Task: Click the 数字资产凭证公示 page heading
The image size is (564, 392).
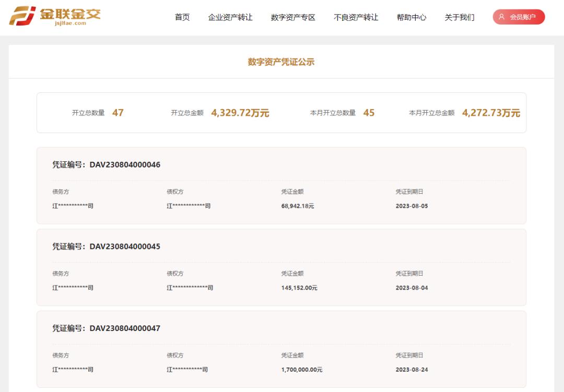Action: (x=282, y=61)
